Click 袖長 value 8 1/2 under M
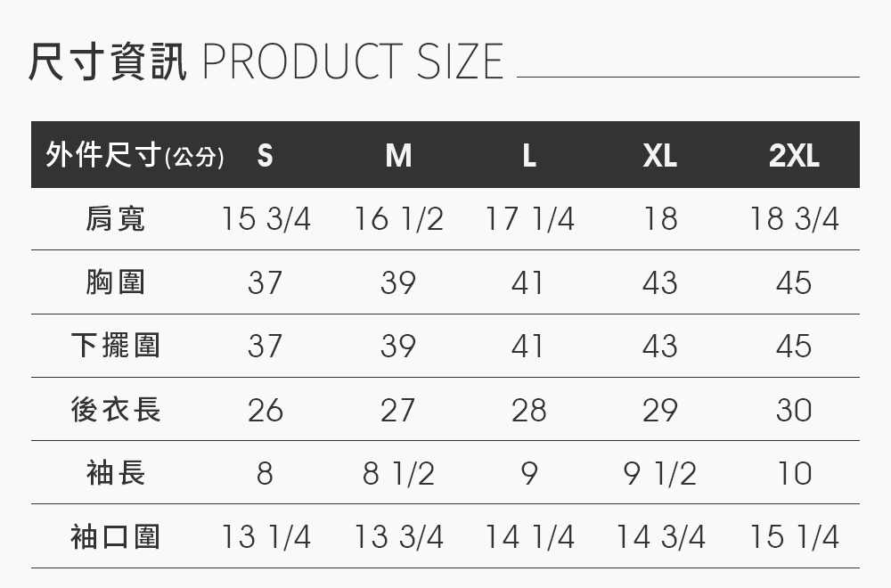The width and height of the screenshot is (891, 588). click(x=398, y=473)
